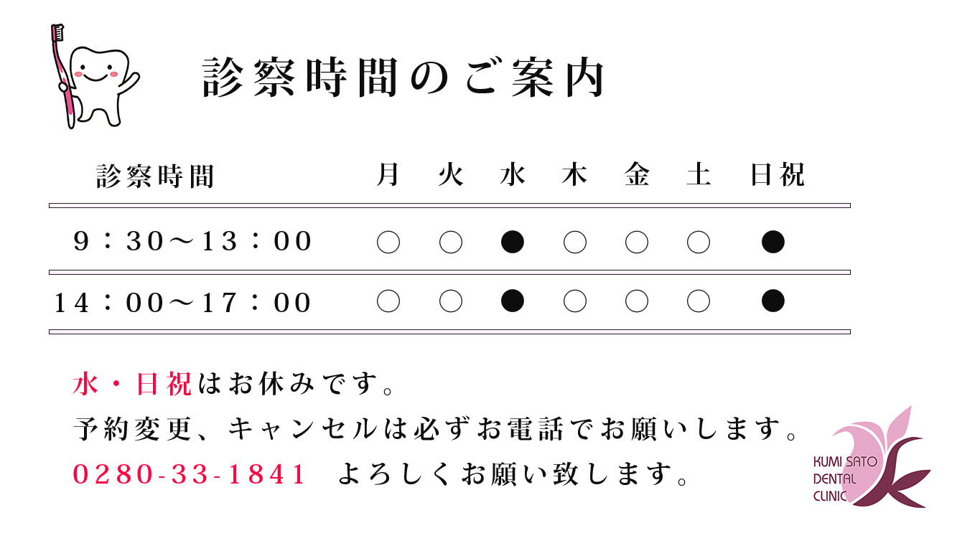Click the filled circle for Wednesday afternoon
Viewport: 980px width, 551px height.
[x=513, y=301]
